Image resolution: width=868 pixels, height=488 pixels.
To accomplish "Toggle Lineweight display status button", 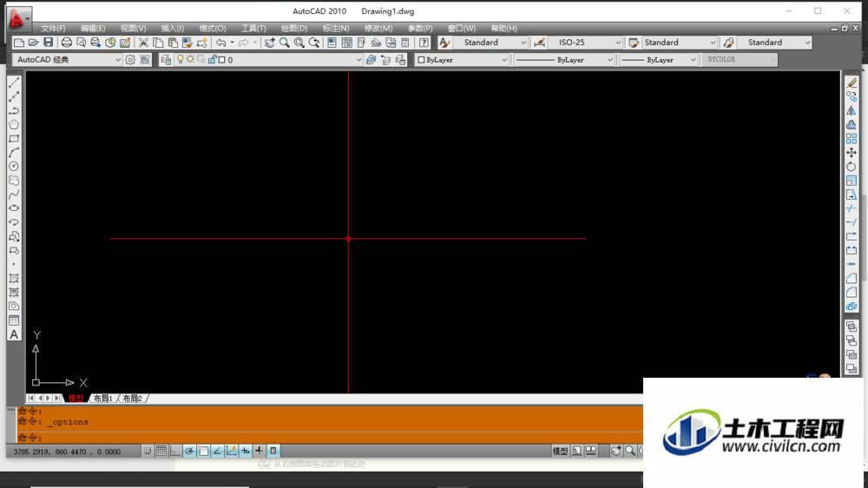I will tap(259, 452).
